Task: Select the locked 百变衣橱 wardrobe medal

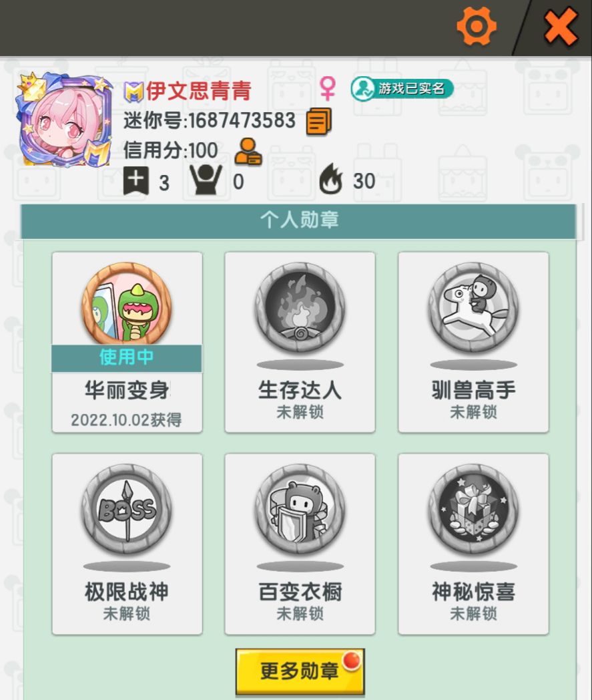Action: pyautogui.click(x=300, y=544)
